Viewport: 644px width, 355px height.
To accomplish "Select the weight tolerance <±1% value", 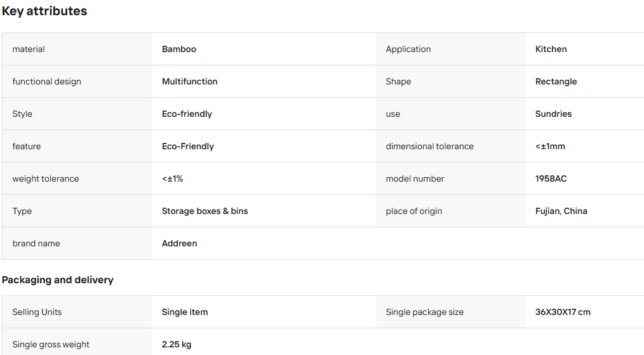I will (172, 178).
